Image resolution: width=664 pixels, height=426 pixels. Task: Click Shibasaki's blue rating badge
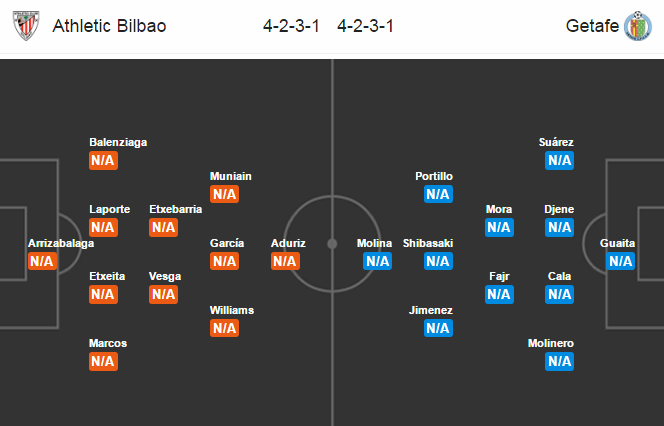point(438,261)
